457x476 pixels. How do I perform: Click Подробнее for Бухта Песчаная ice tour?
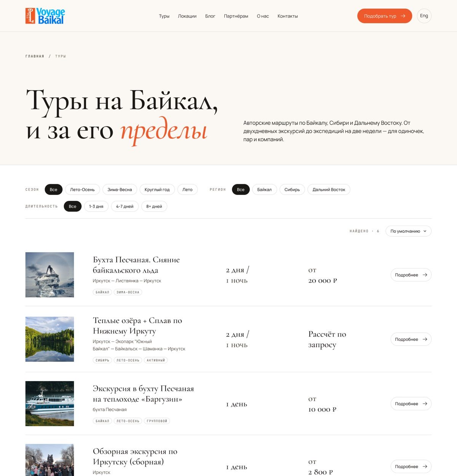click(x=411, y=275)
